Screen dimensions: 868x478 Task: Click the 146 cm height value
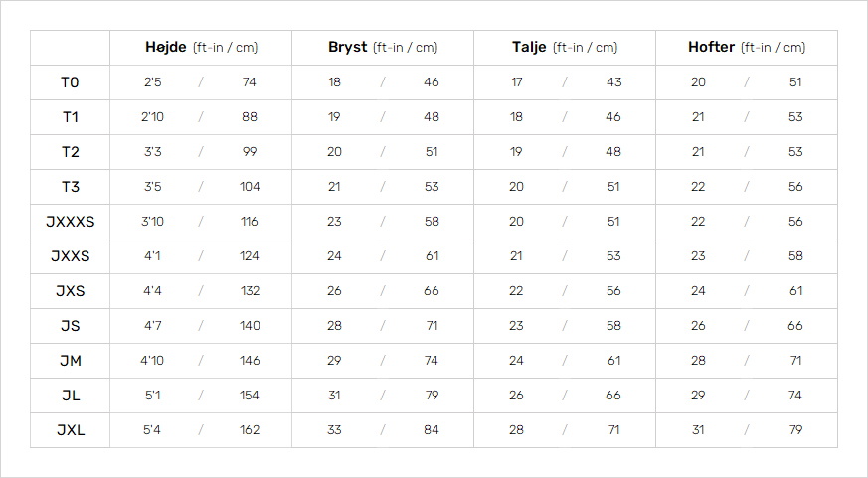(250, 360)
